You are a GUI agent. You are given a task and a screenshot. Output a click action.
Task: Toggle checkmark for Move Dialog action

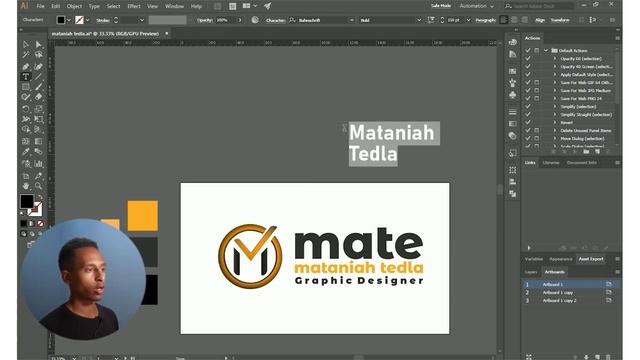[x=528, y=138]
